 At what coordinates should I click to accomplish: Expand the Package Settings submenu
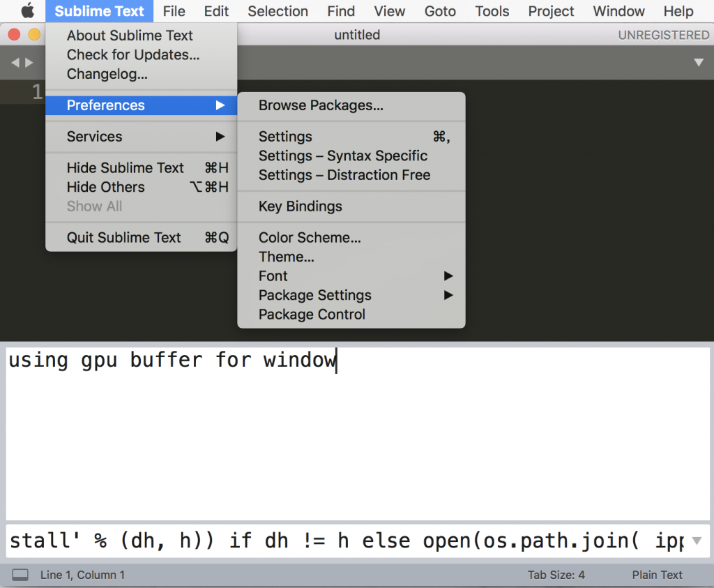(351, 295)
